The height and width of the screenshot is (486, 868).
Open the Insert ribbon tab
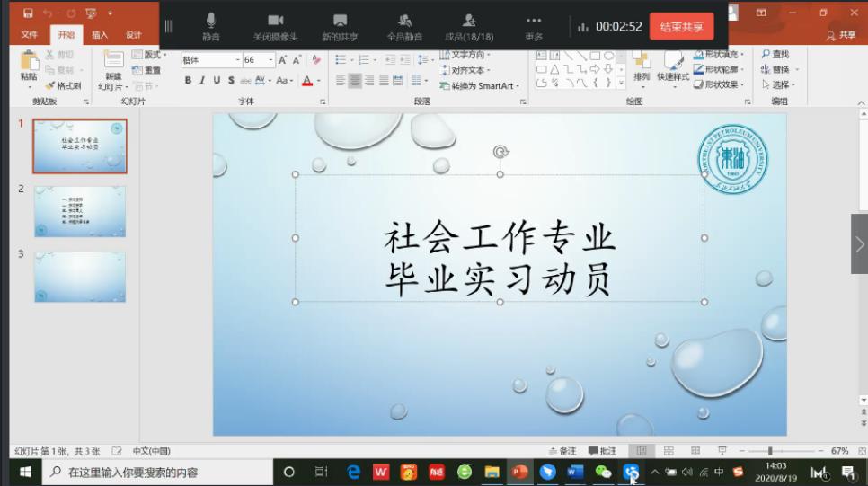(x=99, y=35)
